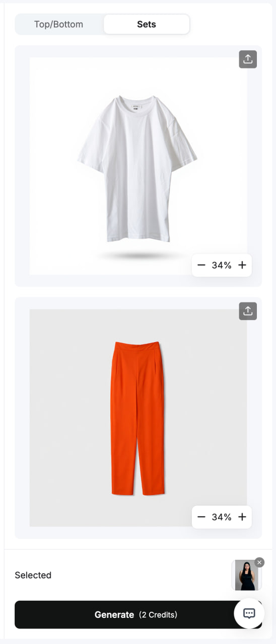
Task: Upload a new image for the t-shirt slot
Action: [248, 59]
